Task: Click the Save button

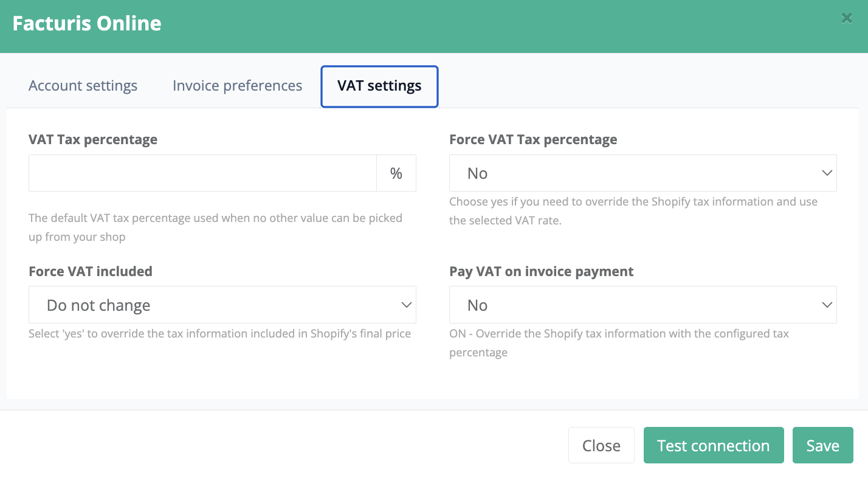Action: coord(822,446)
